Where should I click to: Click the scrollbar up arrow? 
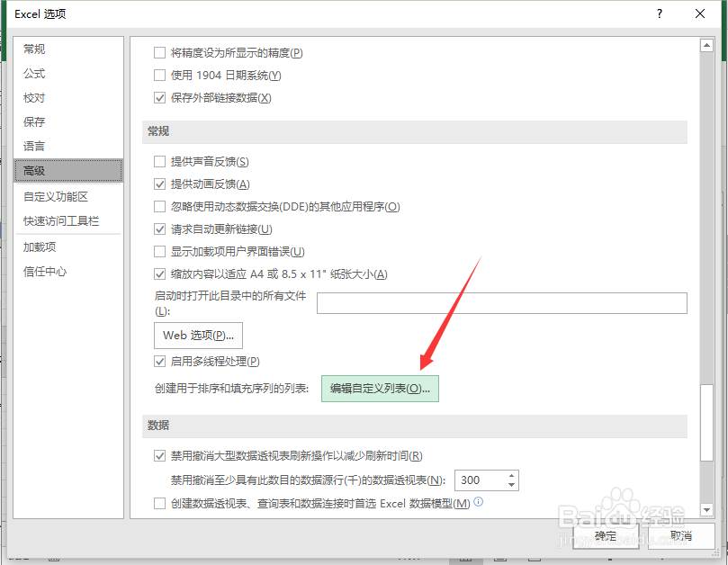pyautogui.click(x=706, y=46)
